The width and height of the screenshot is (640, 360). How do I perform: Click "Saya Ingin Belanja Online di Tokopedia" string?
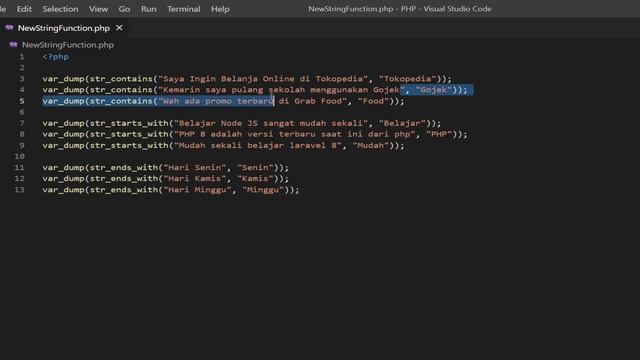(x=263, y=79)
